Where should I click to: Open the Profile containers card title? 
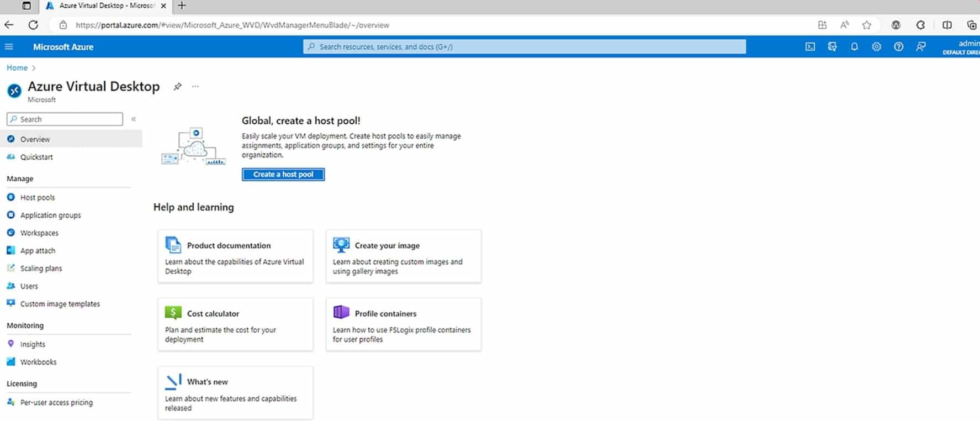385,313
